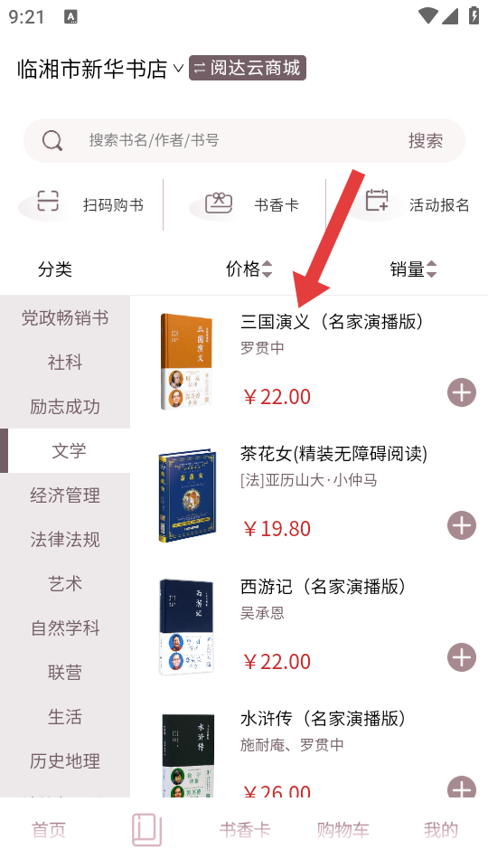Image resolution: width=488 pixels, height=868 pixels.
Task: Go to the 我的 tab
Action: click(441, 829)
